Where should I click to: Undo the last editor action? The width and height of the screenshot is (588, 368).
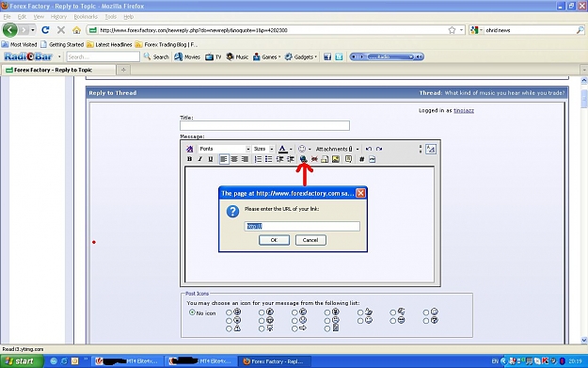369,149
